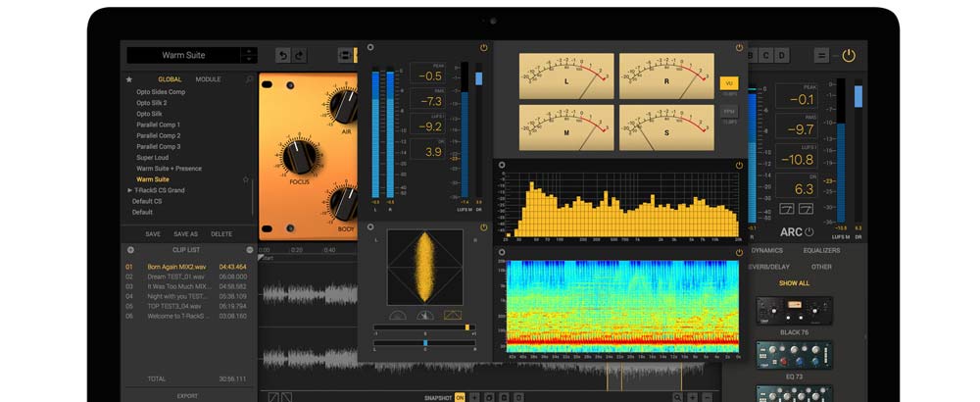Viewport: 980px width, 402px height.
Task: Toggle power on the VU meters panel
Action: pyautogui.click(x=739, y=47)
